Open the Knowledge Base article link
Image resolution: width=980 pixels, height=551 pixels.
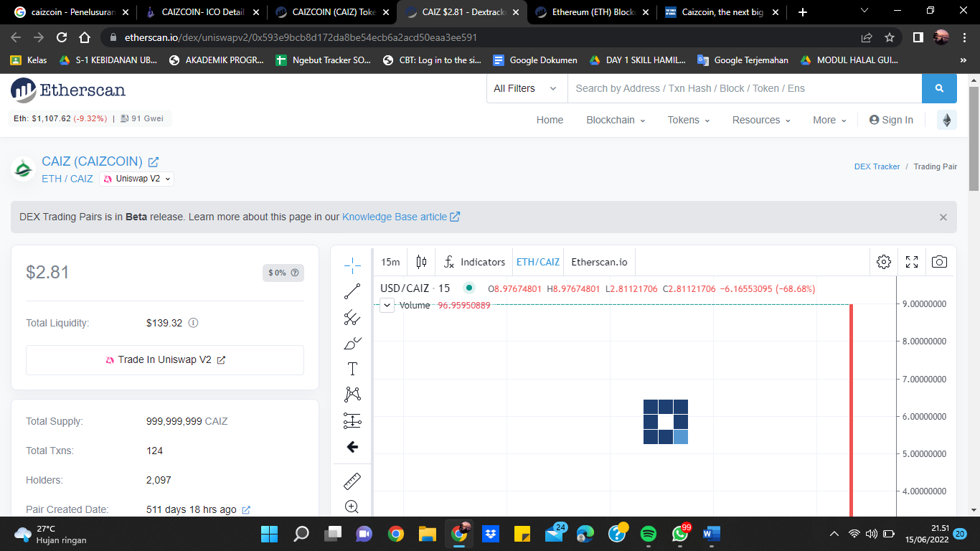pyautogui.click(x=401, y=217)
